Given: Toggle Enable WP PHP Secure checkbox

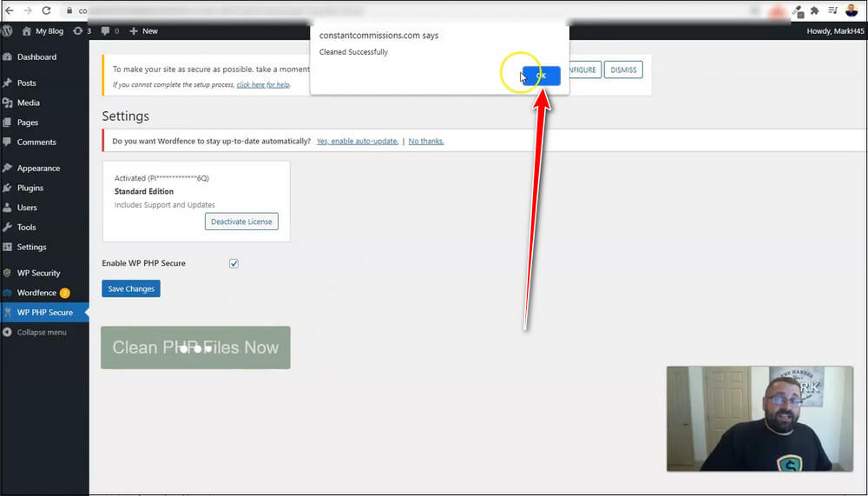Looking at the screenshot, I should [233, 264].
